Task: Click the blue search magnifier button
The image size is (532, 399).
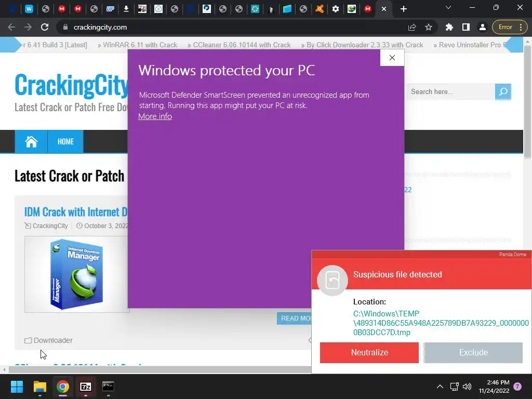Action: click(503, 91)
